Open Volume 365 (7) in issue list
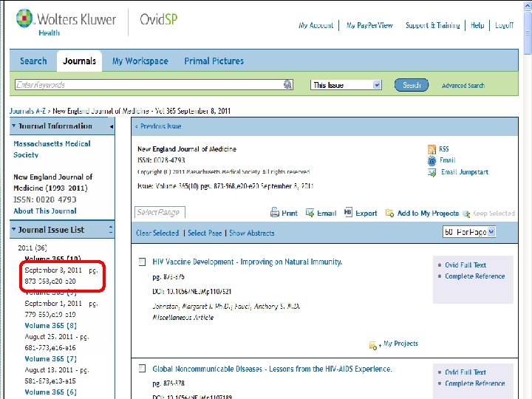Viewport: 532px width, 399px height. pos(50,358)
